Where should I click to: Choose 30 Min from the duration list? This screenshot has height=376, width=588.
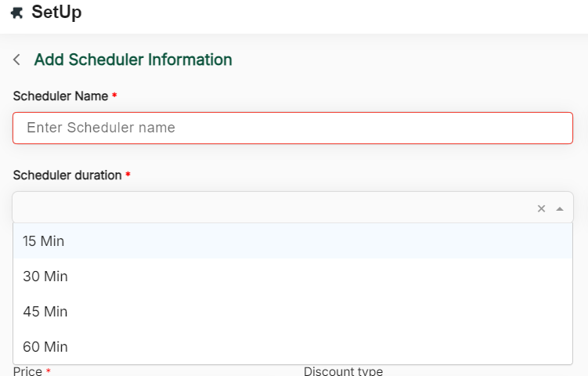[x=45, y=277]
